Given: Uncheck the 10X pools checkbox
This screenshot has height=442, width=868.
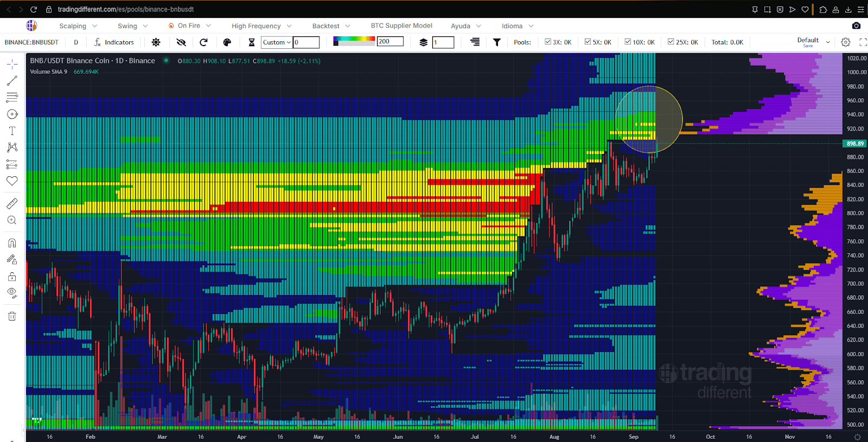Looking at the screenshot, I should pyautogui.click(x=628, y=42).
